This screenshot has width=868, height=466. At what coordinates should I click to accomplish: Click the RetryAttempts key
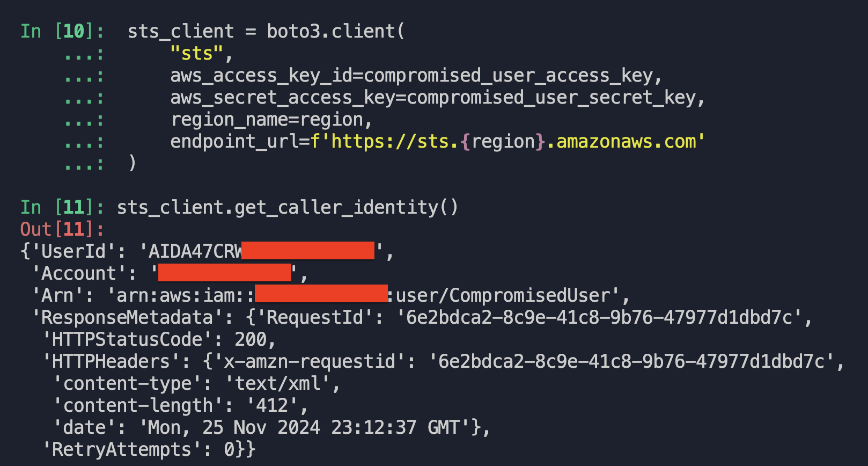pos(122,449)
